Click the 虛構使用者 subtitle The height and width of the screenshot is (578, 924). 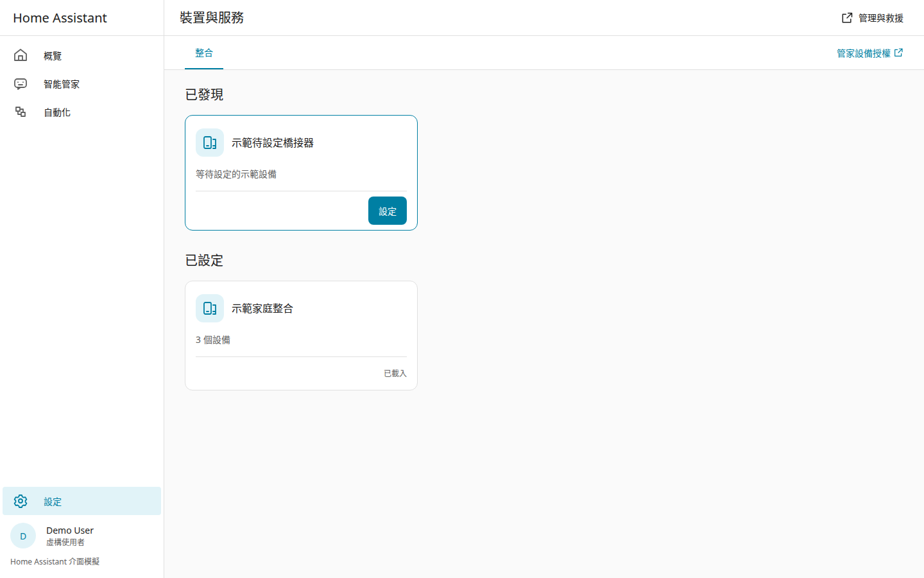coord(65,542)
